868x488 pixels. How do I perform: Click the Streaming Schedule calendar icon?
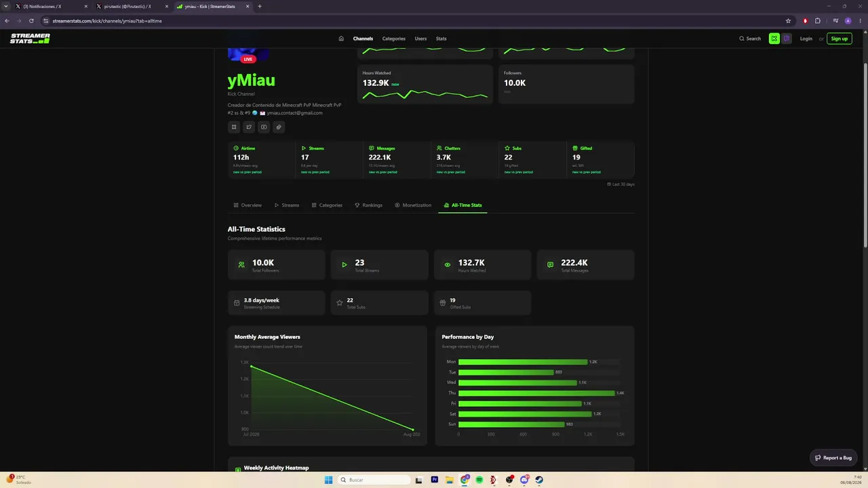tap(237, 303)
